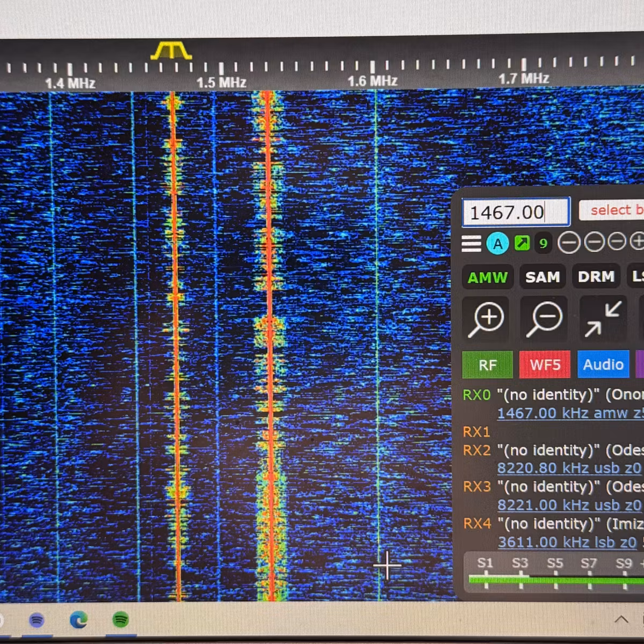Image resolution: width=644 pixels, height=644 pixels.
Task: Click the yellow passband marker on frequency scale
Action: [x=171, y=51]
